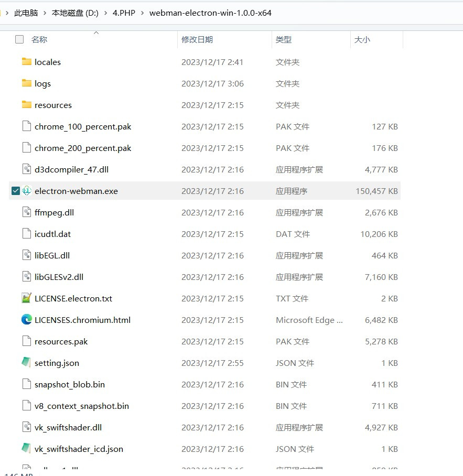Select the logs folder name
This screenshot has height=476, width=463.
pos(43,83)
